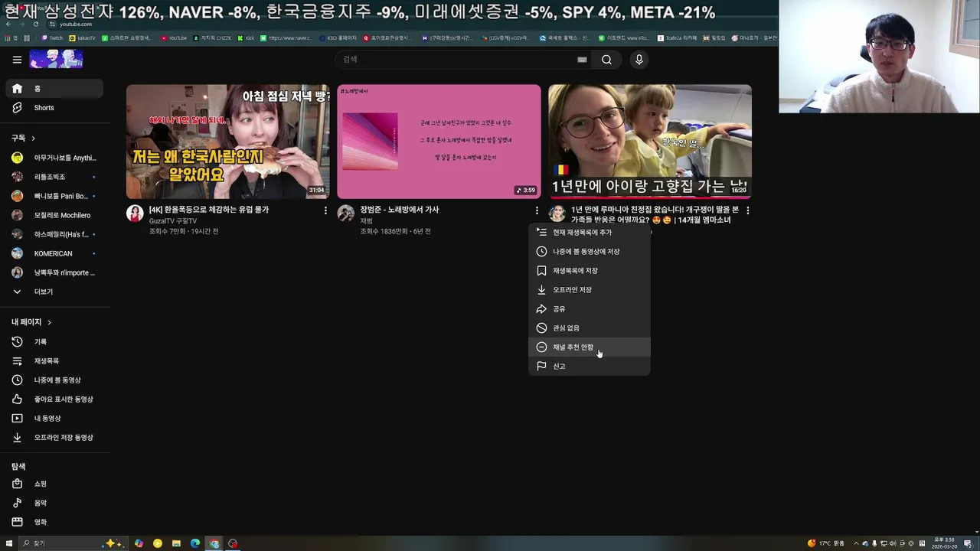
Task: Open the on-screen keyboard in search box
Action: pyautogui.click(x=582, y=60)
